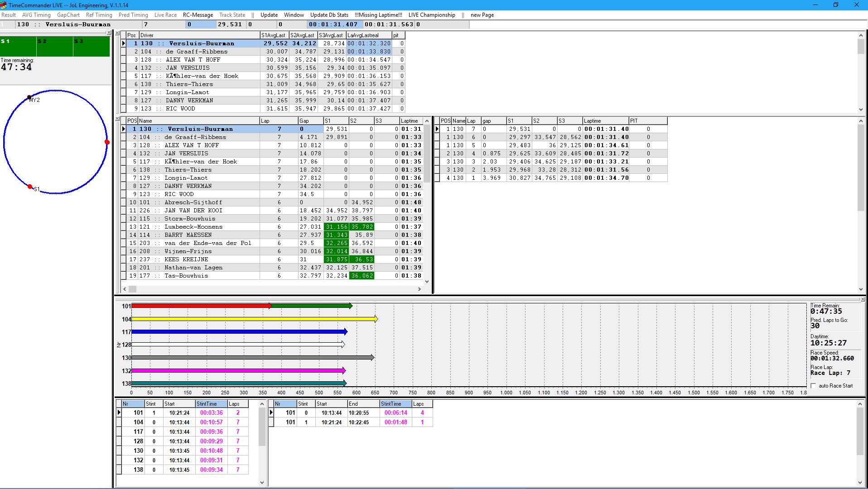
Task: Sort by S1AvgLast column header
Action: pos(275,35)
